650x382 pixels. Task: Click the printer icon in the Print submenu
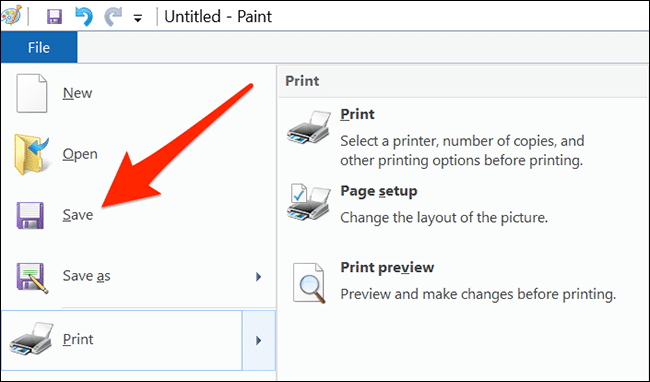(309, 127)
